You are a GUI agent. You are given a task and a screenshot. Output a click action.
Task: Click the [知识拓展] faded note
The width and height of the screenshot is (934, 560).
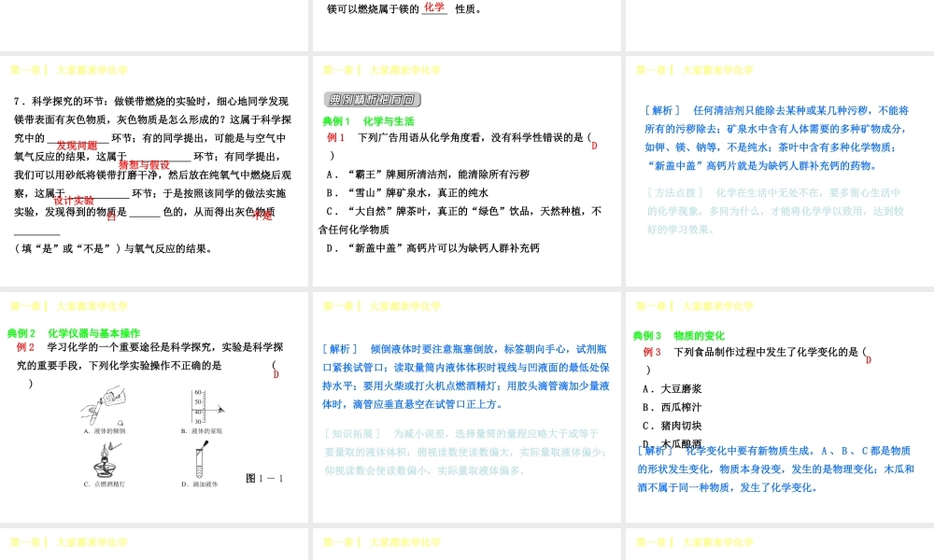[465, 453]
